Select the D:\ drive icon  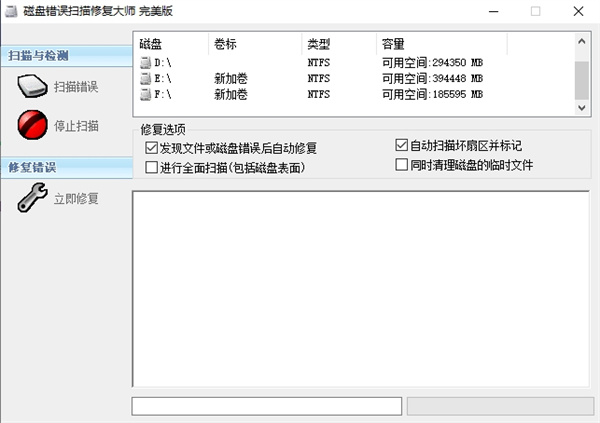(146, 63)
